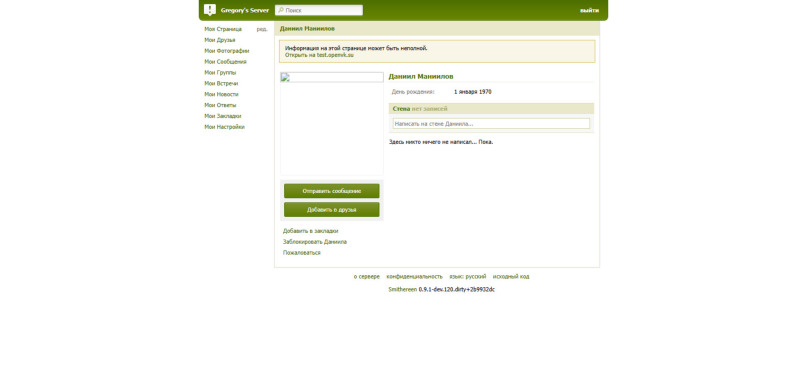
Task: Open Мои Фотографии in sidebar
Action: 226,51
